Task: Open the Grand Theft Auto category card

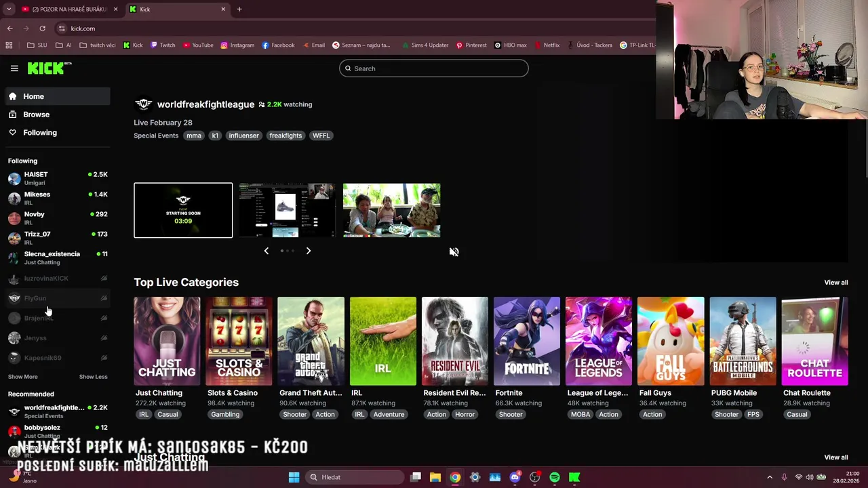Action: [x=311, y=341]
